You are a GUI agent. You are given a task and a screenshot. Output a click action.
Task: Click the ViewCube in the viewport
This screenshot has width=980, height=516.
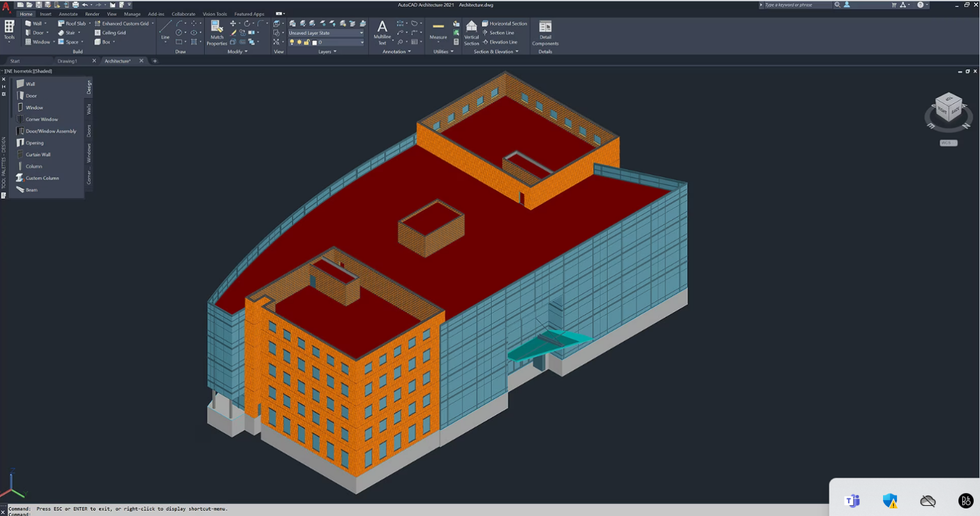(948, 108)
